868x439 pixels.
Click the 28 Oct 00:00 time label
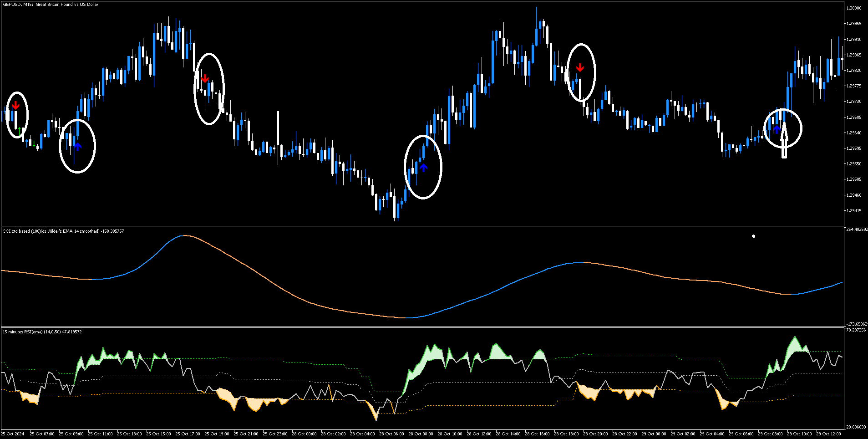click(305, 434)
